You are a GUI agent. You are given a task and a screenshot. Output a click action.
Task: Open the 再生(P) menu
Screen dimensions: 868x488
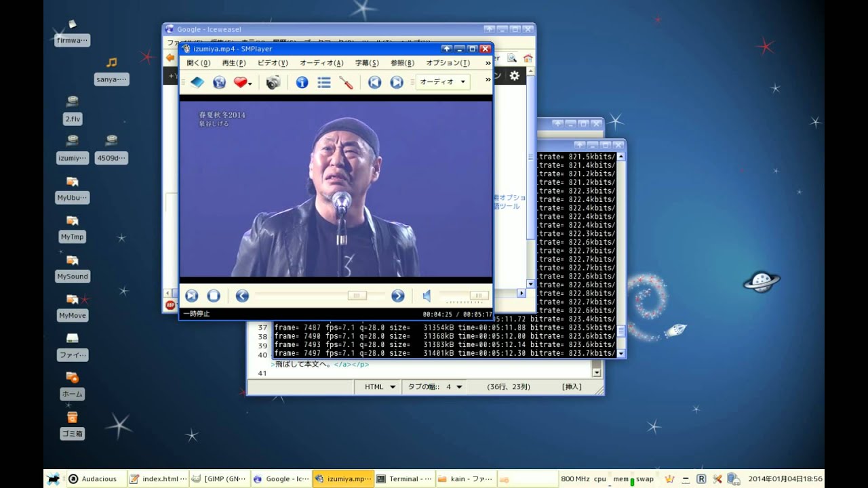(233, 63)
